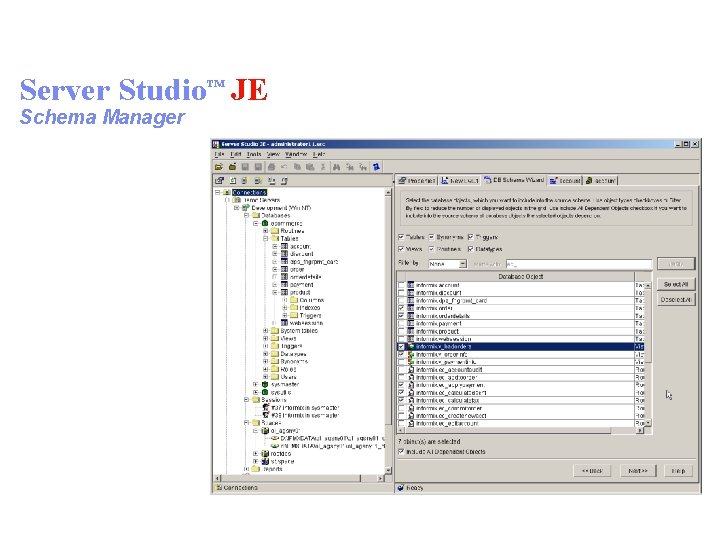This screenshot has width=720, height=540.
Task: Click the undo arrow toolbar icon
Action: pyautogui.click(x=284, y=167)
